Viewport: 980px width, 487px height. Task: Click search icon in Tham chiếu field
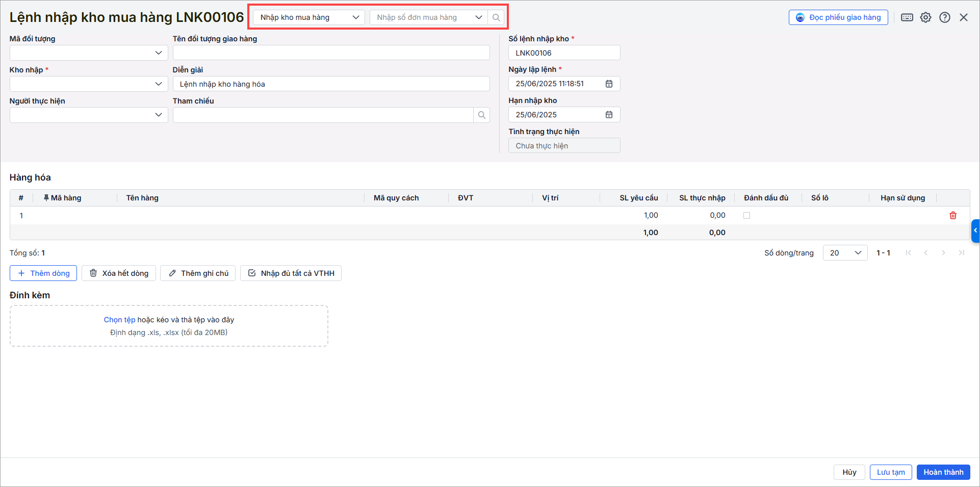click(x=481, y=115)
